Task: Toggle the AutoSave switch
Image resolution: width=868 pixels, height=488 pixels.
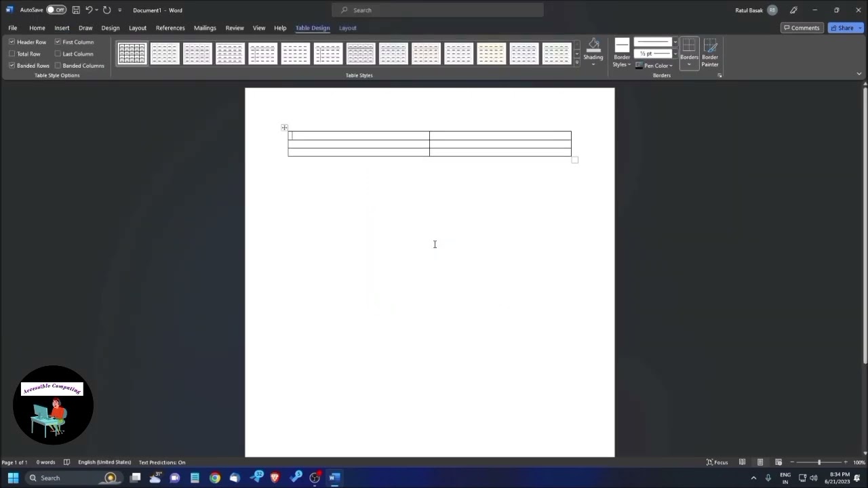Action: coord(56,10)
